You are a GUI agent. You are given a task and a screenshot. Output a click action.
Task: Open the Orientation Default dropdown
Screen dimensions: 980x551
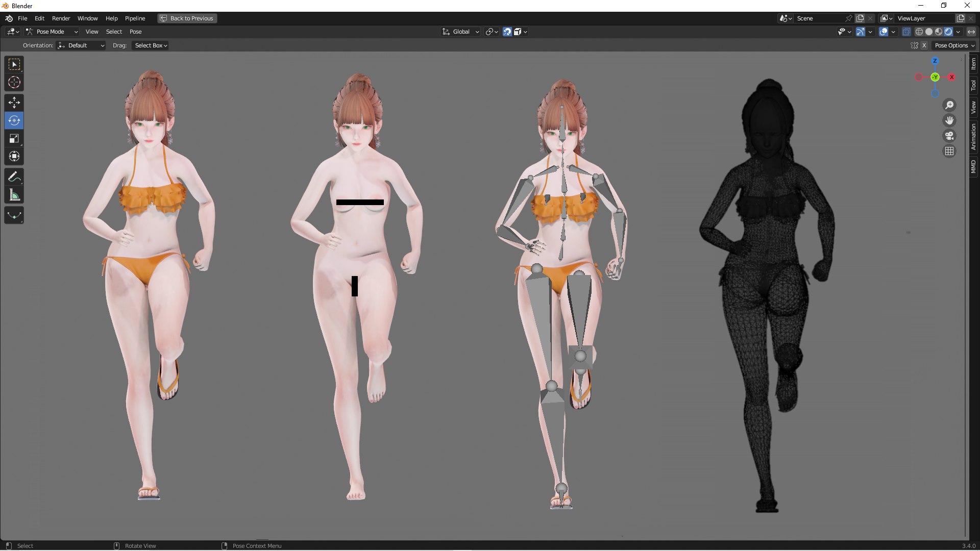click(81, 45)
